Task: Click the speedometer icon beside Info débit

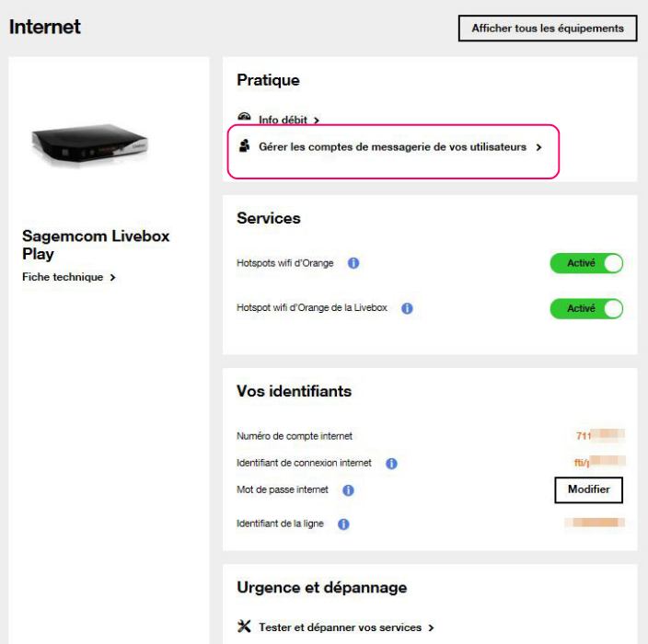Action: (x=244, y=119)
